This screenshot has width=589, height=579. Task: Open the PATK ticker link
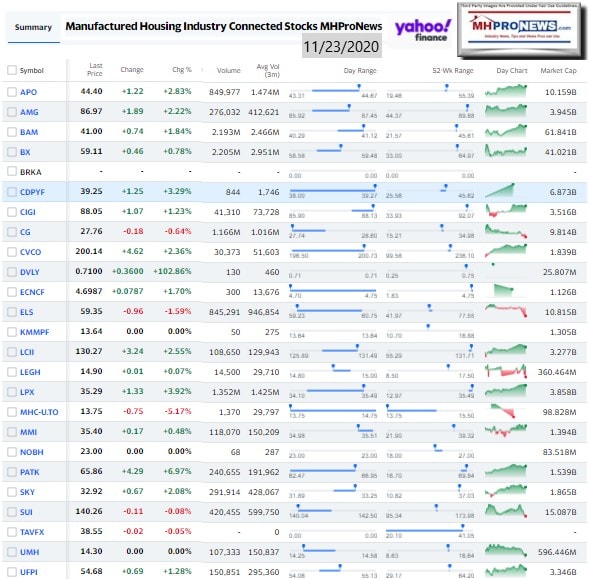30,472
